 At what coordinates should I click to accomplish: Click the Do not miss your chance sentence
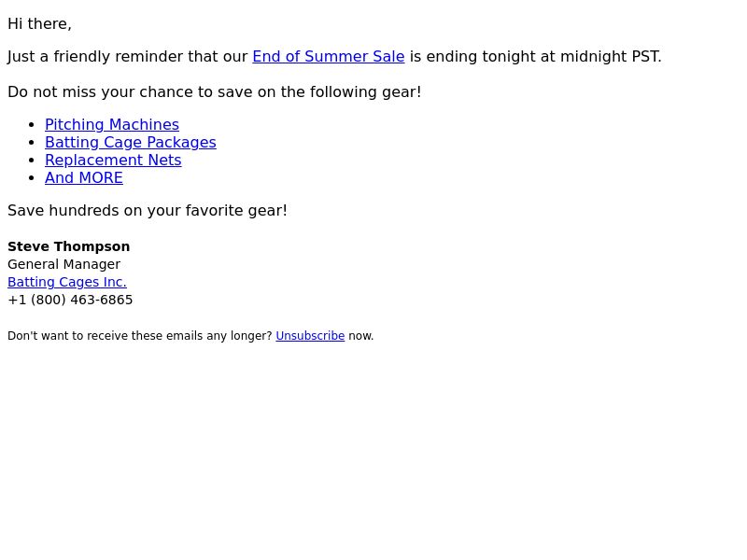[215, 91]
